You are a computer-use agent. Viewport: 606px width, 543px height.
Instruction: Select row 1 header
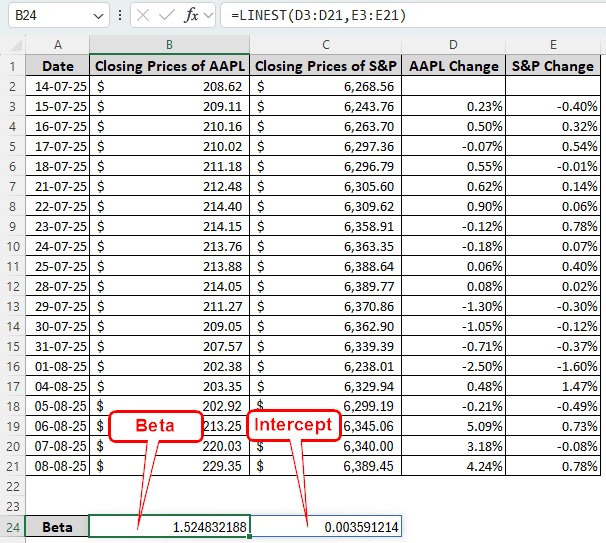13,66
